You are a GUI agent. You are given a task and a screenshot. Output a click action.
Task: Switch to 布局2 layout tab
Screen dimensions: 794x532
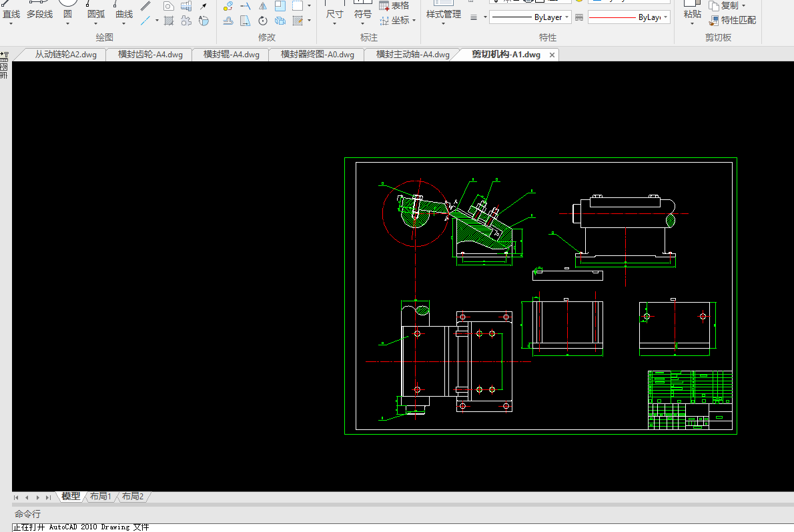tap(133, 497)
